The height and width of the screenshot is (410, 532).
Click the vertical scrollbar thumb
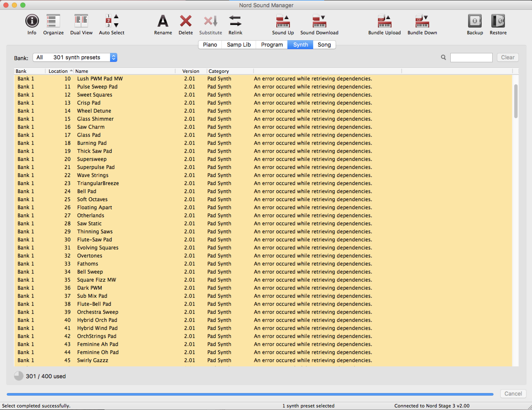tap(516, 101)
